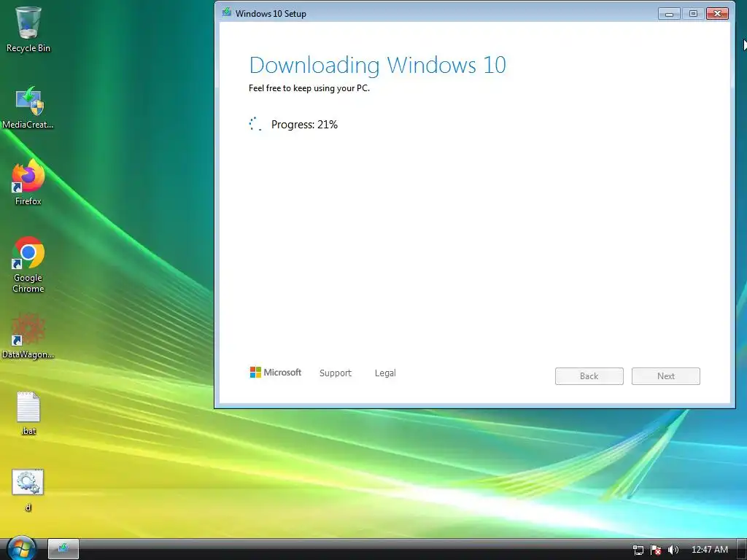Select the Google Chrome desktop shortcut
Image resolution: width=747 pixels, height=560 pixels.
tap(28, 265)
